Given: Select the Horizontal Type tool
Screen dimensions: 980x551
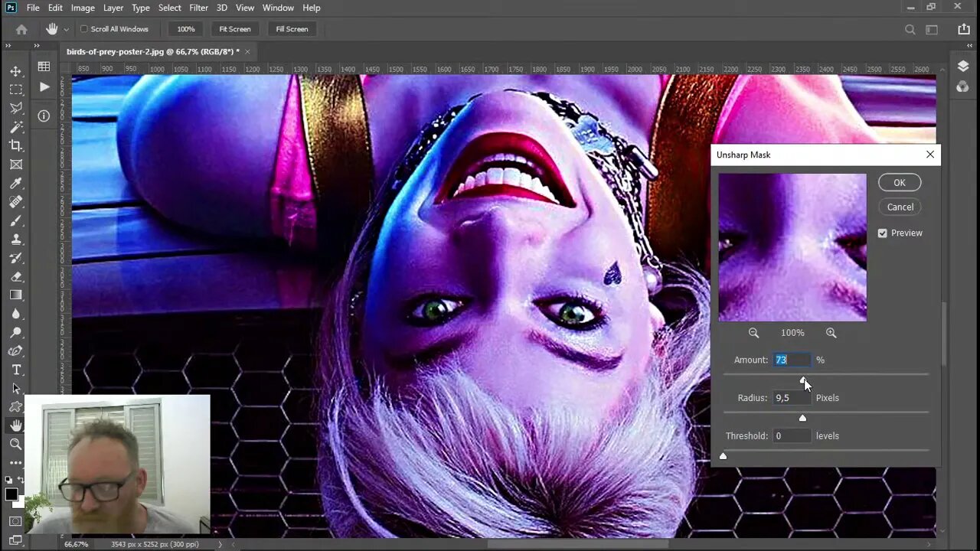Looking at the screenshot, I should pos(16,370).
